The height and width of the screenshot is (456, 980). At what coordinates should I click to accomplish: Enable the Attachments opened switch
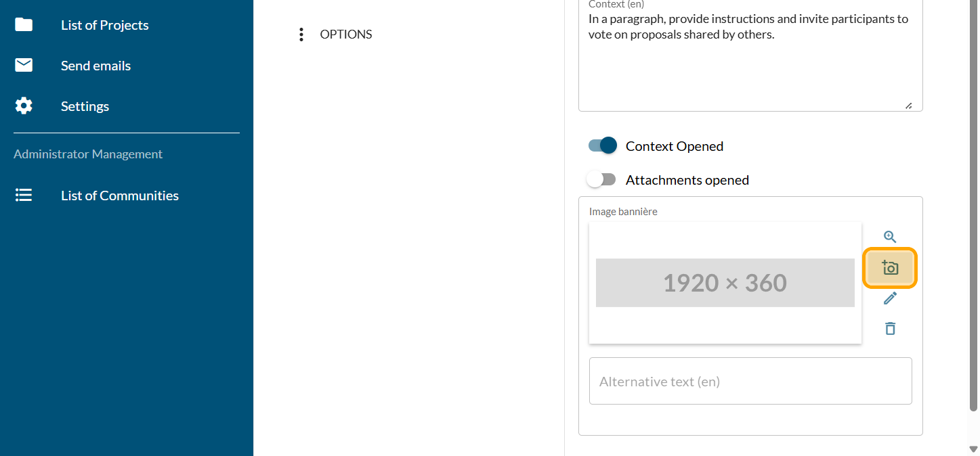601,179
